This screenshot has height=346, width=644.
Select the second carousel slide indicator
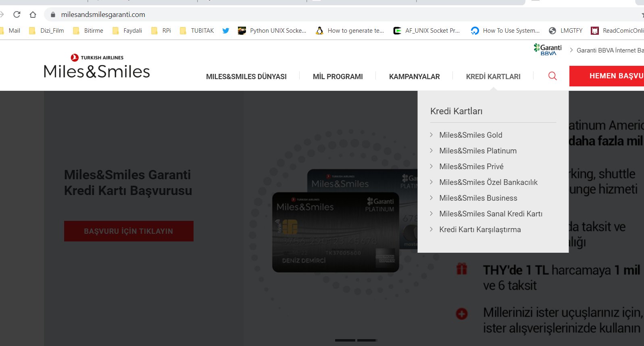[367, 340]
